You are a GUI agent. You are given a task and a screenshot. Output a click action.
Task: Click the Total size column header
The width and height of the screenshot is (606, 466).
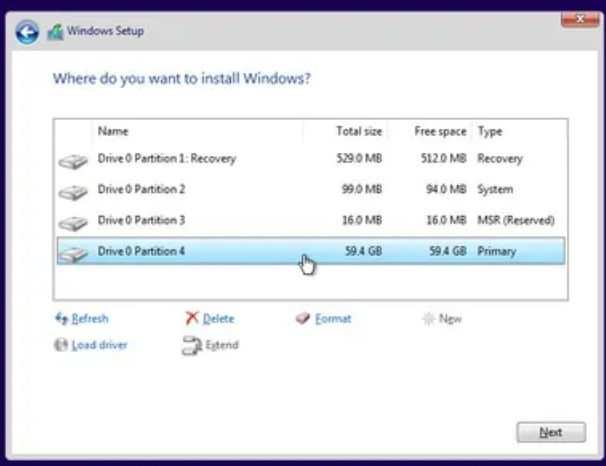pyautogui.click(x=359, y=131)
